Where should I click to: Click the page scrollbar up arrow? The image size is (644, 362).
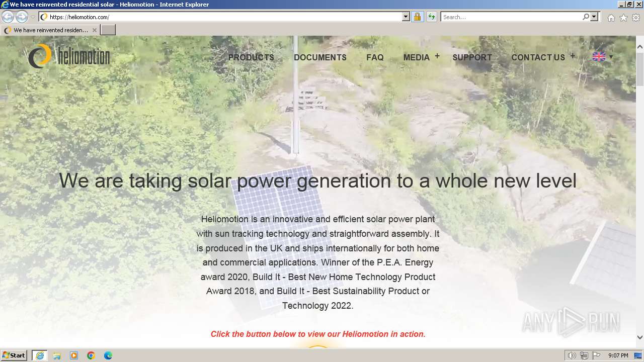click(640, 47)
